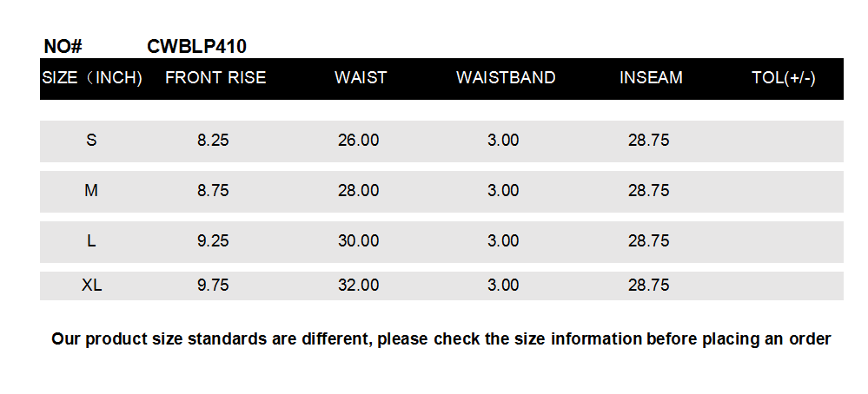Click the waistband value in the M row
868x394 pixels.
coord(503,191)
